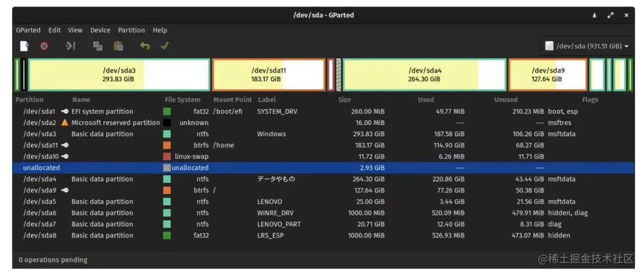Click the Copy partition toolbar icon
This screenshot has width=644, height=275.
click(97, 46)
